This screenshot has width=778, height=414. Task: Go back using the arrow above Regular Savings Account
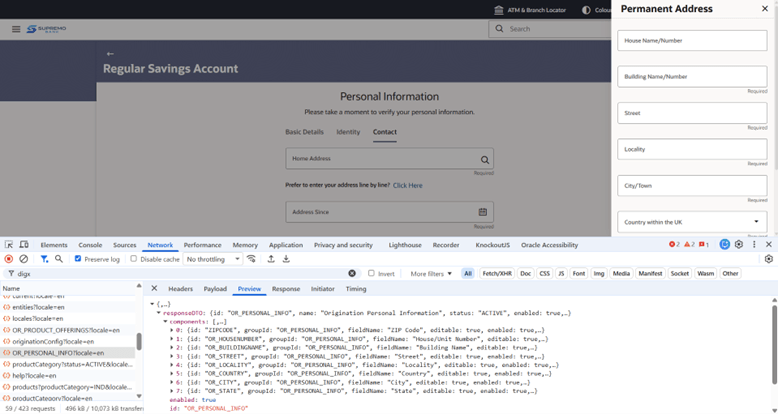click(x=110, y=54)
